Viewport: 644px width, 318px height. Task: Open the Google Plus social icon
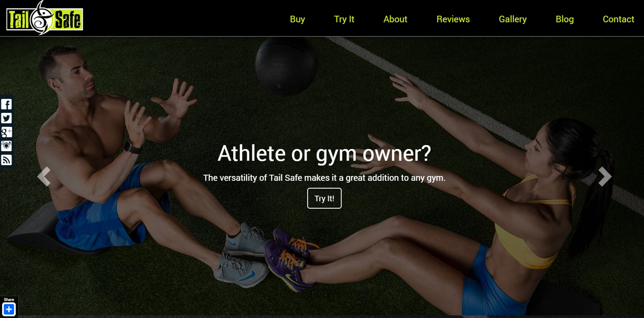click(x=7, y=132)
